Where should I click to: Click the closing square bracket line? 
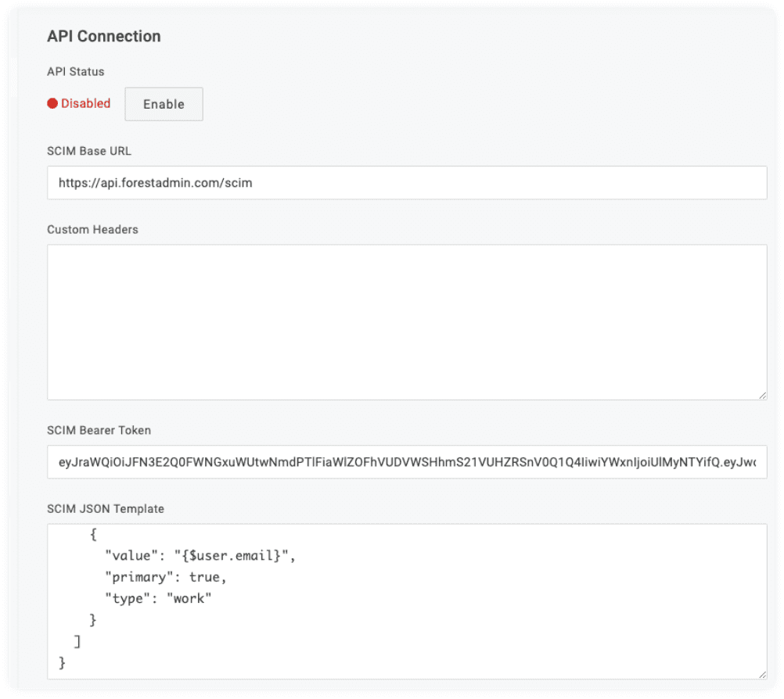(77, 641)
